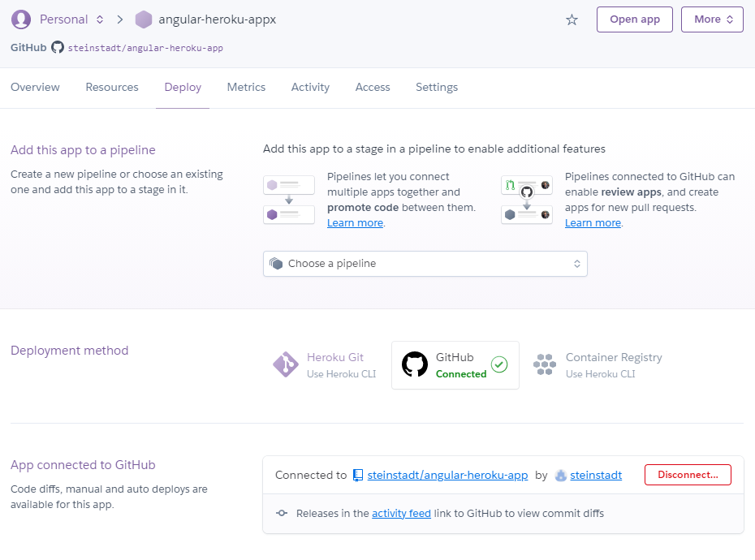Click the Open app button

pyautogui.click(x=635, y=19)
